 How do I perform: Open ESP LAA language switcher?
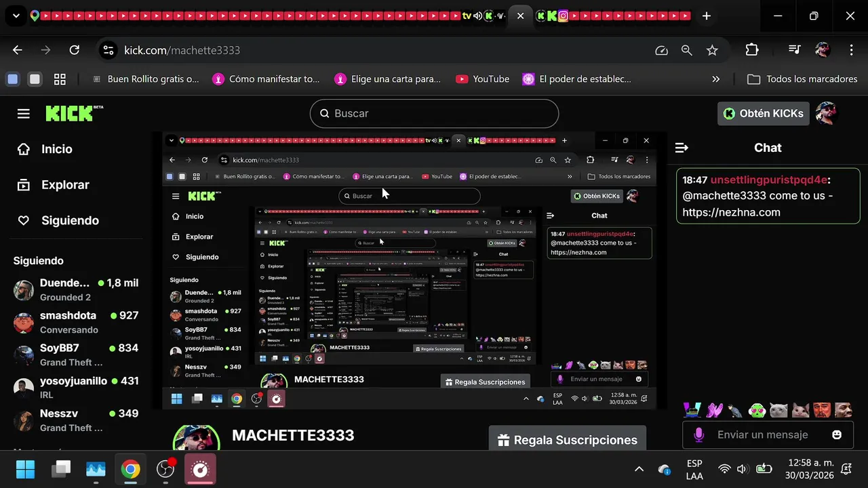point(694,469)
